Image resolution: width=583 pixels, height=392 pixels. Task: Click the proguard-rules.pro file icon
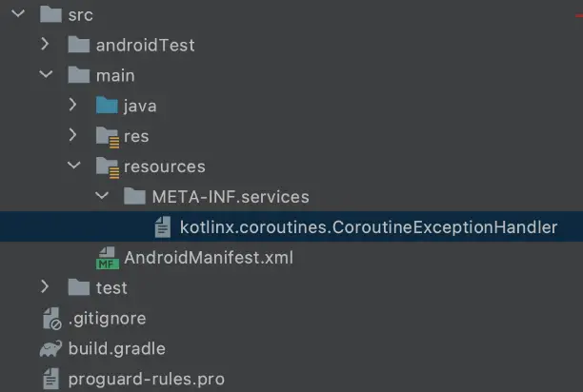pyautogui.click(x=51, y=379)
